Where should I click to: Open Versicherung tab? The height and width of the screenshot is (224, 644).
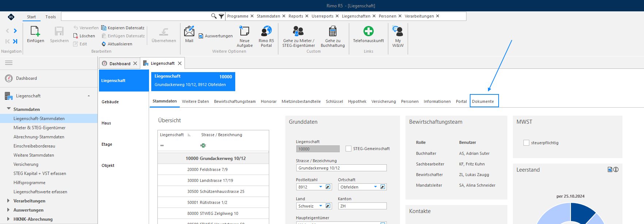point(384,101)
